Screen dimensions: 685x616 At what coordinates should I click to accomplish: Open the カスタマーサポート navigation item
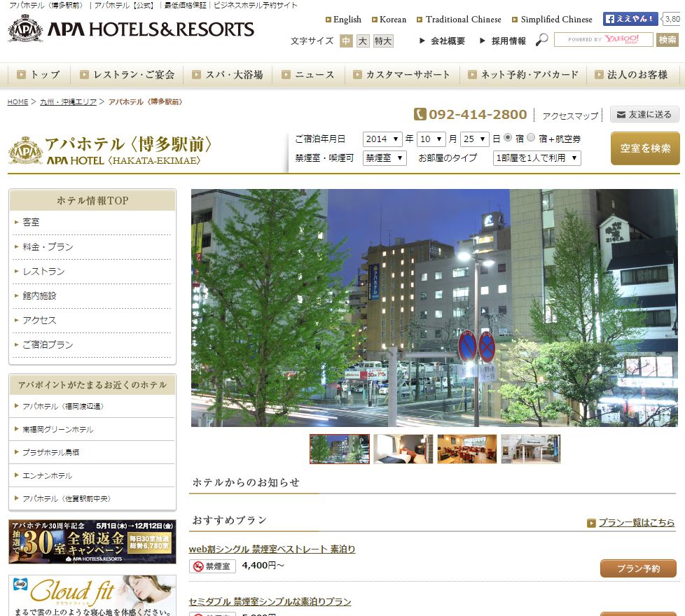(402, 75)
